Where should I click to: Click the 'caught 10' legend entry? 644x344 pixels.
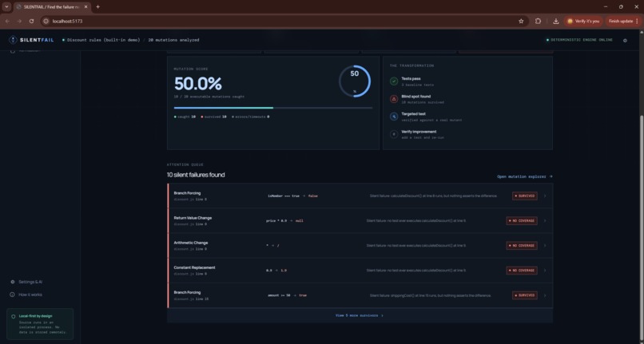(185, 117)
